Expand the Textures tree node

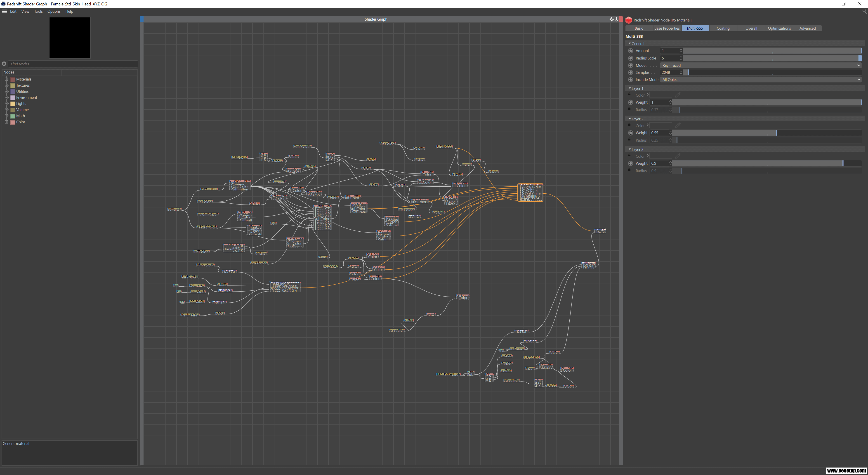coord(6,85)
